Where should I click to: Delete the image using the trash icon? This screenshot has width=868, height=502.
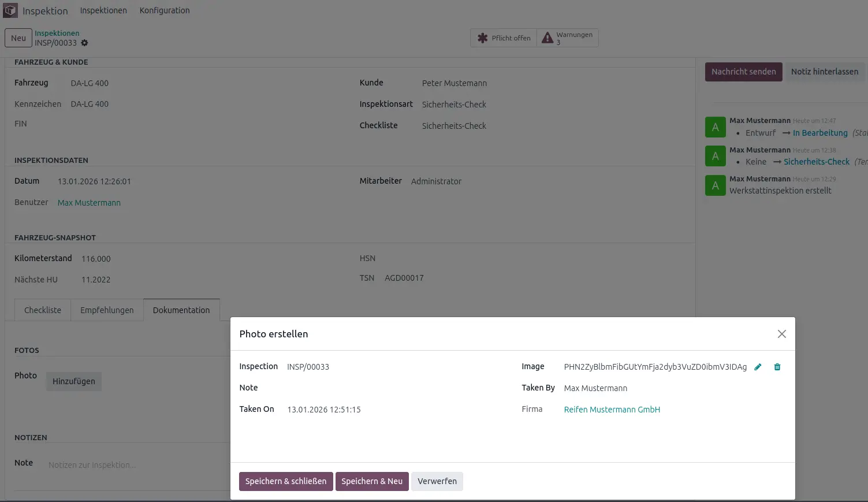[777, 367]
